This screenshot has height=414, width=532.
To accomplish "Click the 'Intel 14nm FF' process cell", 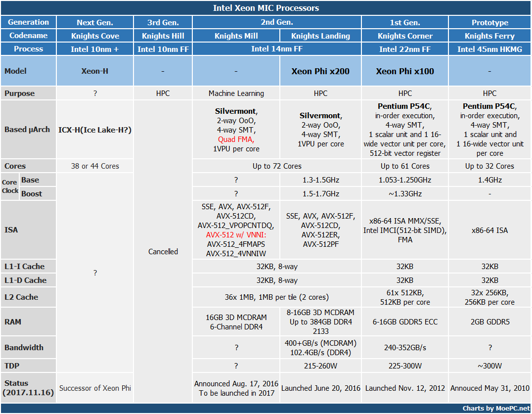I will [x=277, y=49].
